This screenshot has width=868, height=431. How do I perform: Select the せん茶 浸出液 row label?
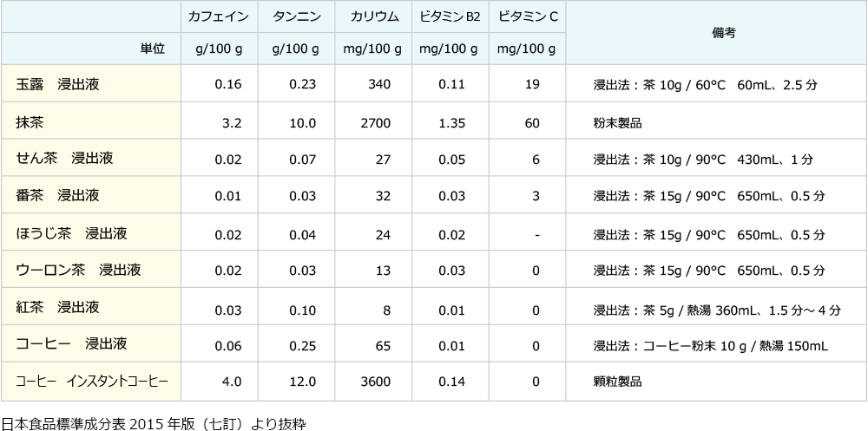tap(64, 159)
